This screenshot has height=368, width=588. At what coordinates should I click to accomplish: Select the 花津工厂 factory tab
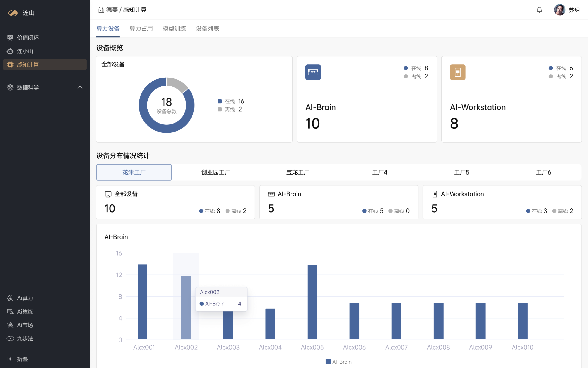pos(134,172)
